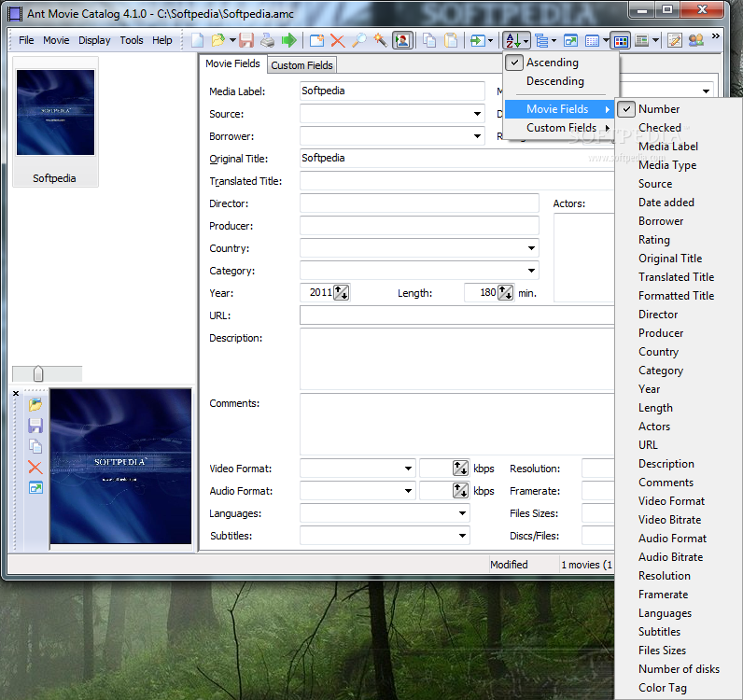This screenshot has height=700, width=743.
Task: Adjust the thumbnail size slider
Action: point(38,373)
